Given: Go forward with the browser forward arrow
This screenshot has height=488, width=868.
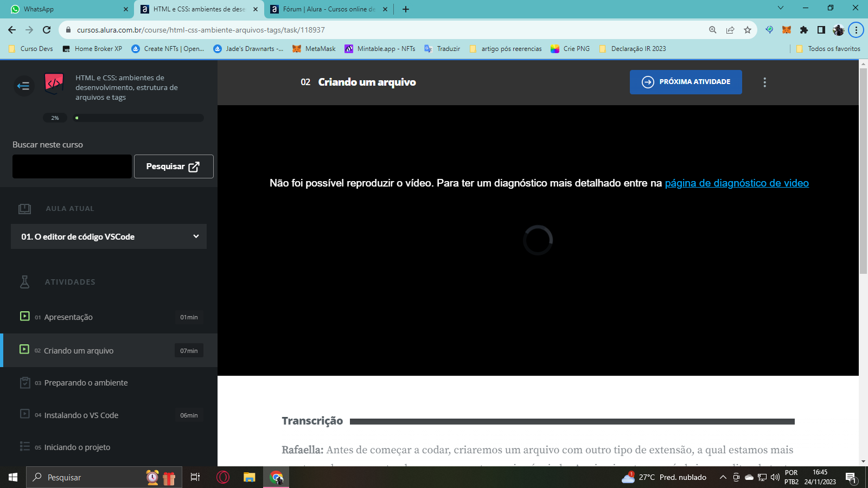Looking at the screenshot, I should coord(29,30).
